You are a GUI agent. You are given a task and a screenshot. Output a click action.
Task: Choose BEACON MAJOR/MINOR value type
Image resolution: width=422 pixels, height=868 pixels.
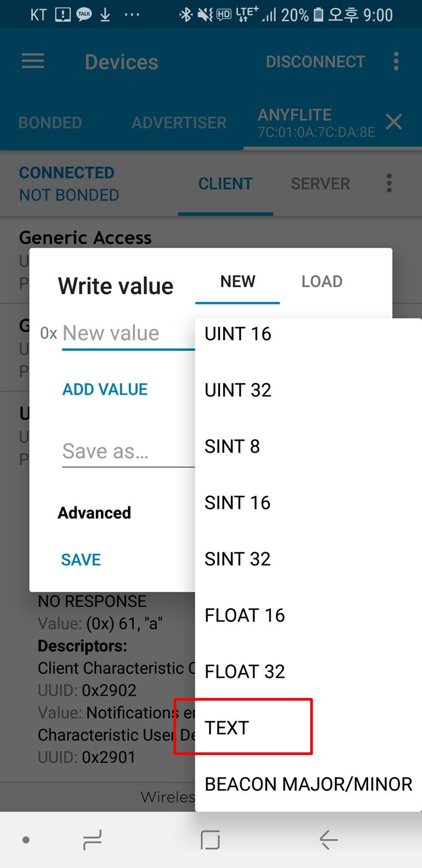click(308, 784)
